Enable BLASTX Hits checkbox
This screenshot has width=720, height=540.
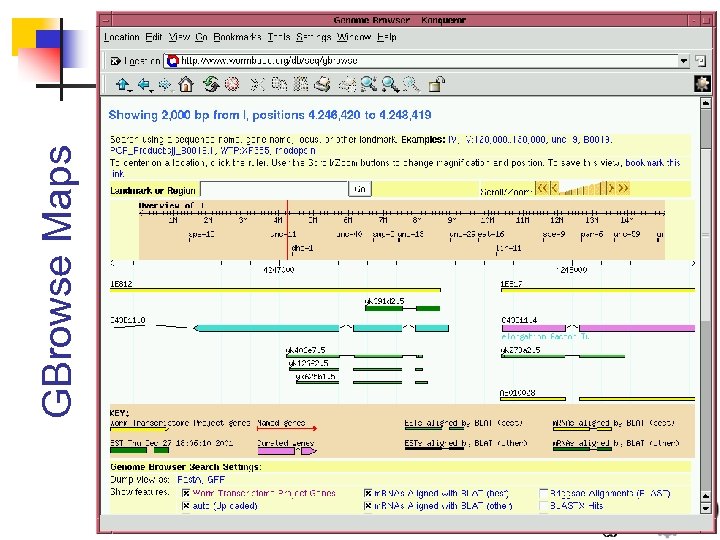(x=544, y=506)
